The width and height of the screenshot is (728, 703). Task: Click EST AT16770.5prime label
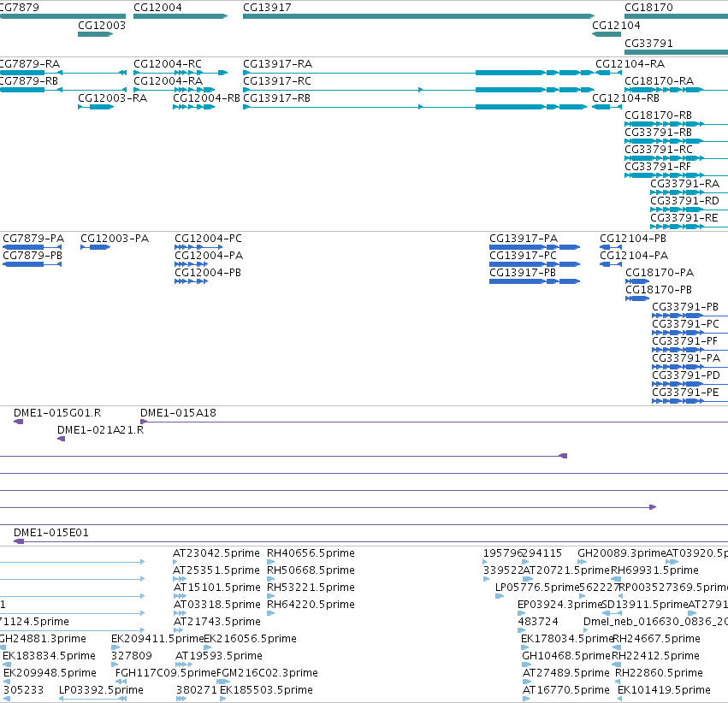[566, 690]
